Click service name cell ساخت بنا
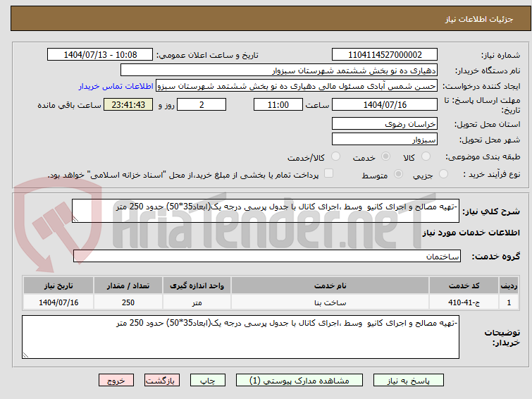The height and width of the screenshot is (399, 532). point(330,302)
